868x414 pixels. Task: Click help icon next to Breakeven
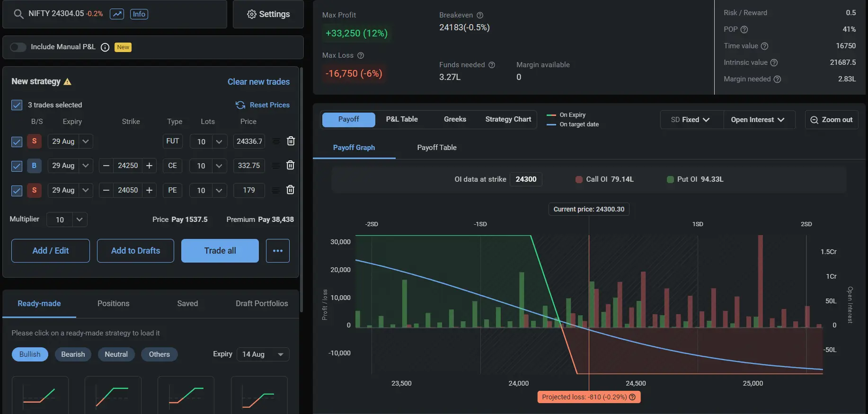480,15
